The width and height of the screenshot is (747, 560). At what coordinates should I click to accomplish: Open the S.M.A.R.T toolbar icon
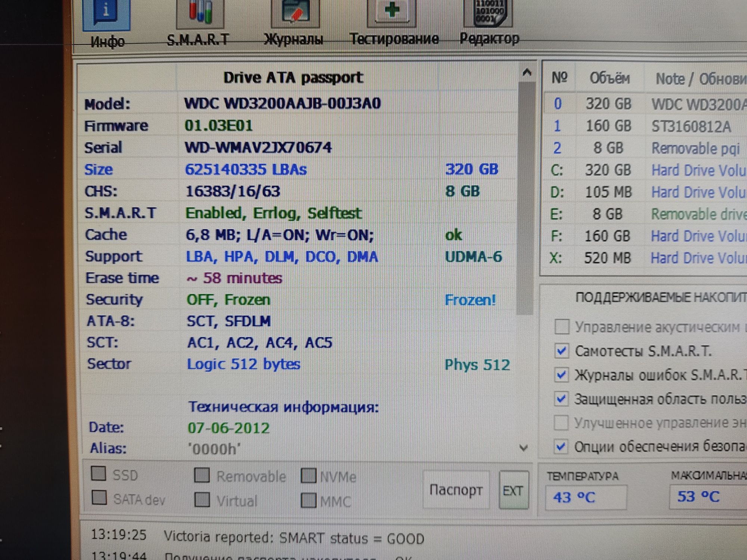coord(200,14)
